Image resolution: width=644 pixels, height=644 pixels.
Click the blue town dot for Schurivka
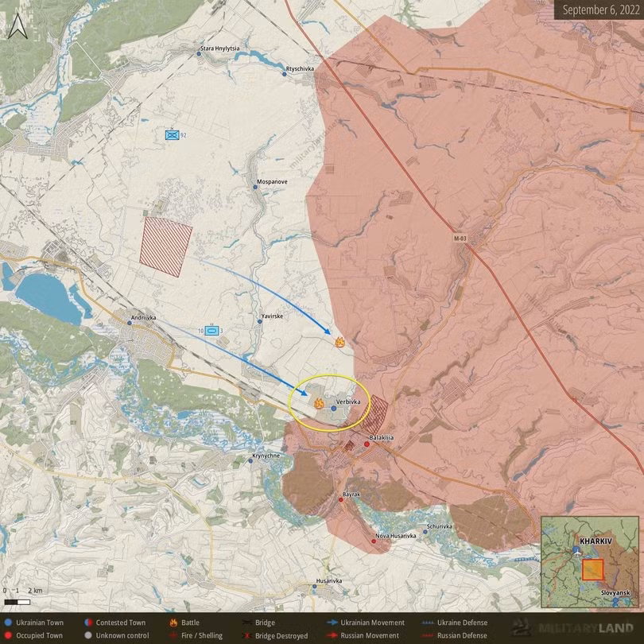click(x=425, y=532)
